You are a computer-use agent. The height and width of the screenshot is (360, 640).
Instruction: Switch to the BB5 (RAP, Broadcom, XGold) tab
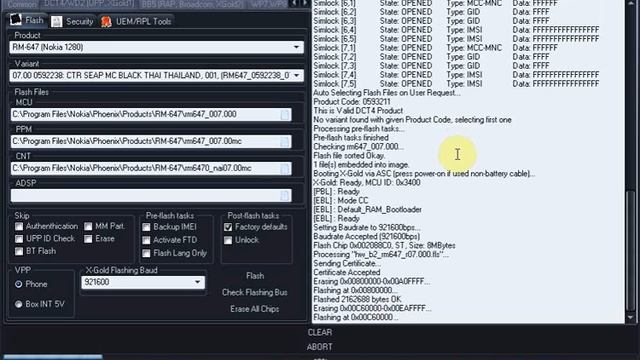192,4
